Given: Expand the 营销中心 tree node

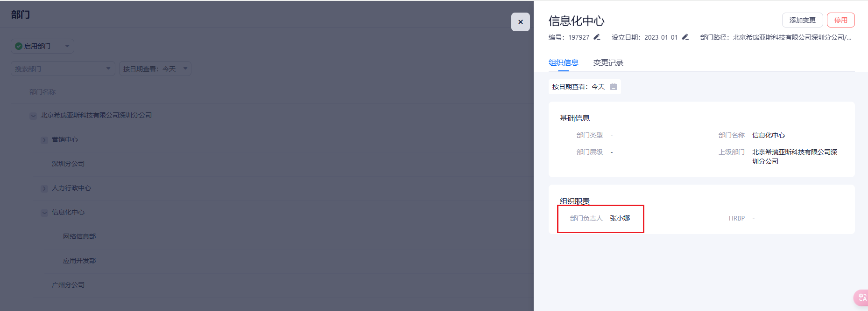Looking at the screenshot, I should (44, 140).
